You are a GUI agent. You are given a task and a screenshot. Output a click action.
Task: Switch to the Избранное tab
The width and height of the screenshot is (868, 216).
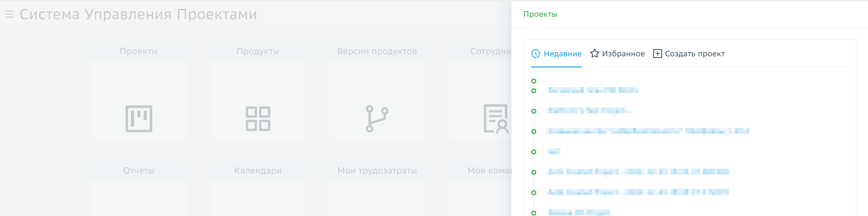[617, 54]
